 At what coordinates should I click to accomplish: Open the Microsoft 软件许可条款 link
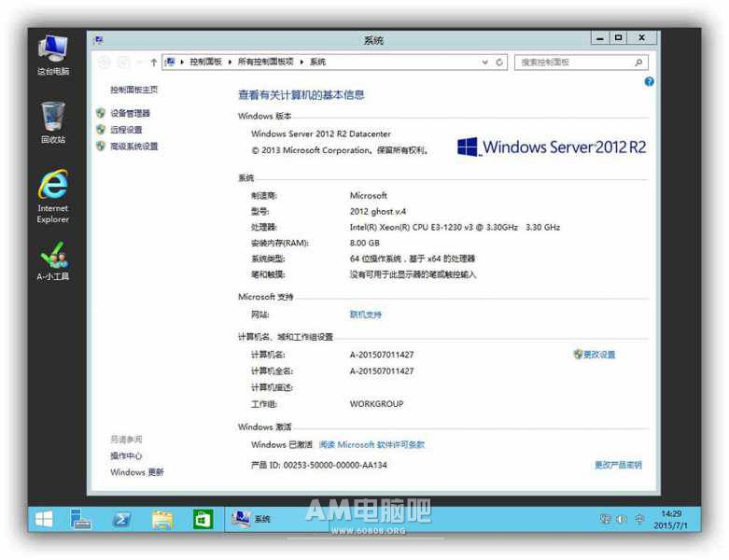(x=372, y=445)
